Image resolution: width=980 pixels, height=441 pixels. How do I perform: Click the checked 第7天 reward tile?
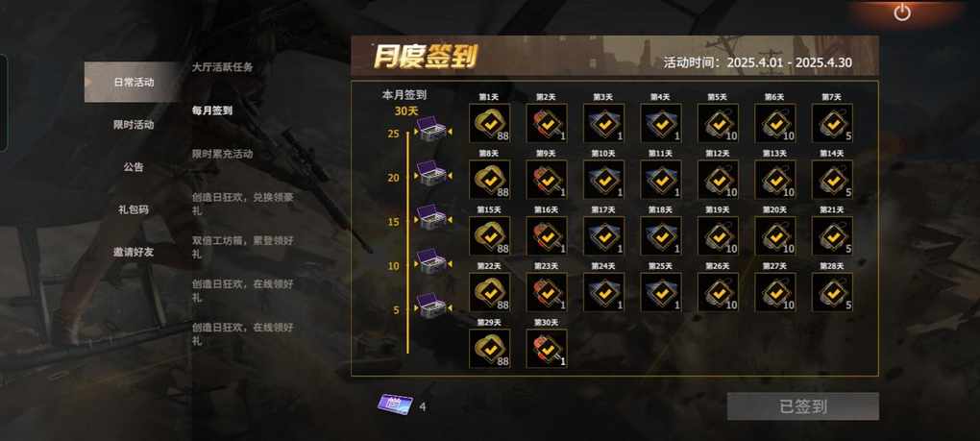point(832,123)
